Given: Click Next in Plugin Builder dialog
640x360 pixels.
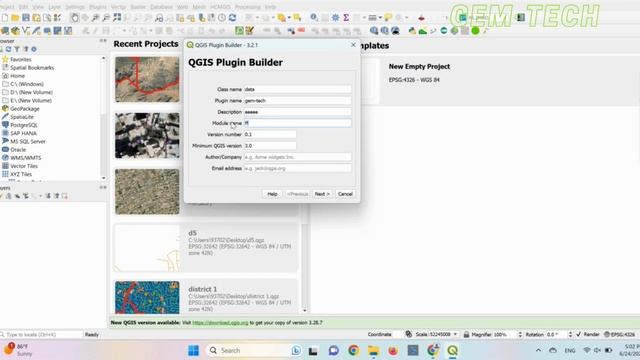Looking at the screenshot, I should [322, 194].
